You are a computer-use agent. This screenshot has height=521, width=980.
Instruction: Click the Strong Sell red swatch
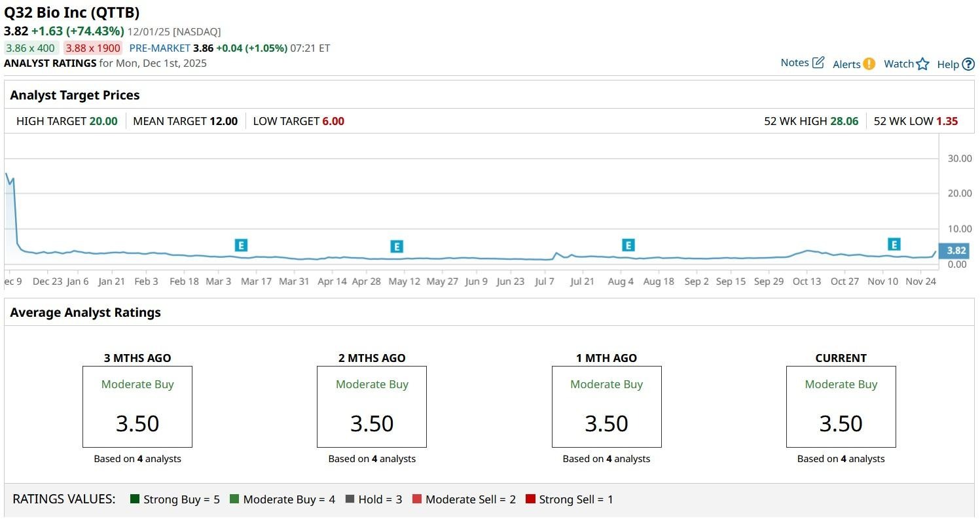(530, 499)
